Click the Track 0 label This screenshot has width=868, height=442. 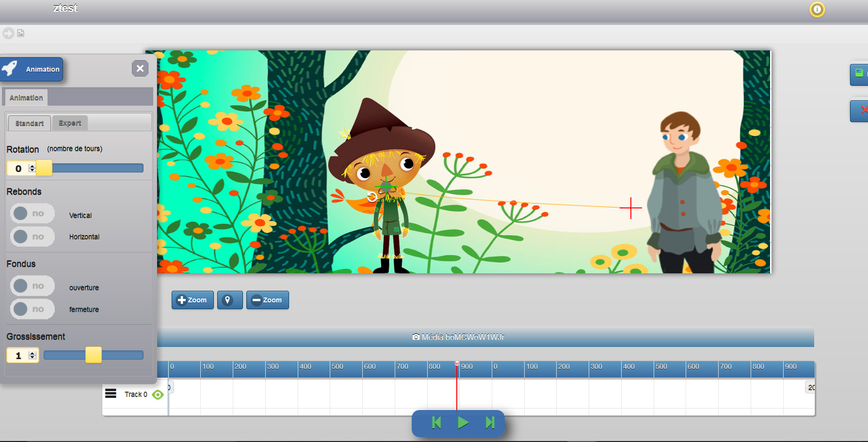click(136, 395)
